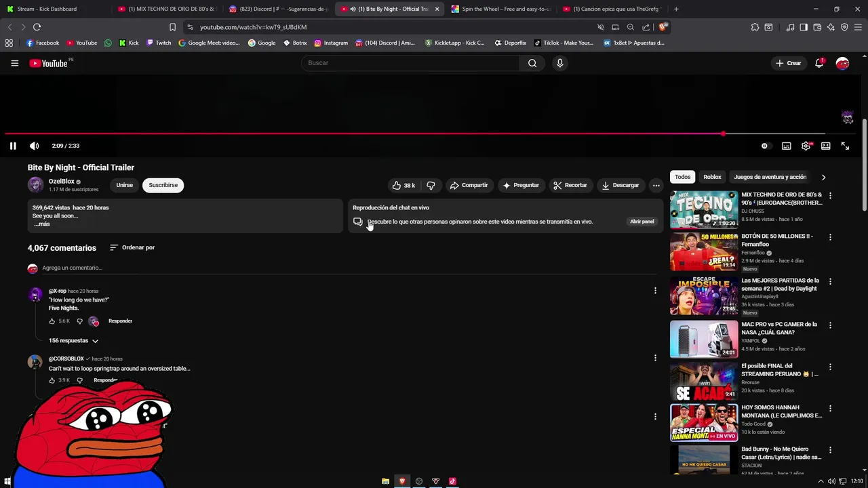The width and height of the screenshot is (868, 488).
Task: Switch to the Discord browser tab
Action: click(278, 9)
